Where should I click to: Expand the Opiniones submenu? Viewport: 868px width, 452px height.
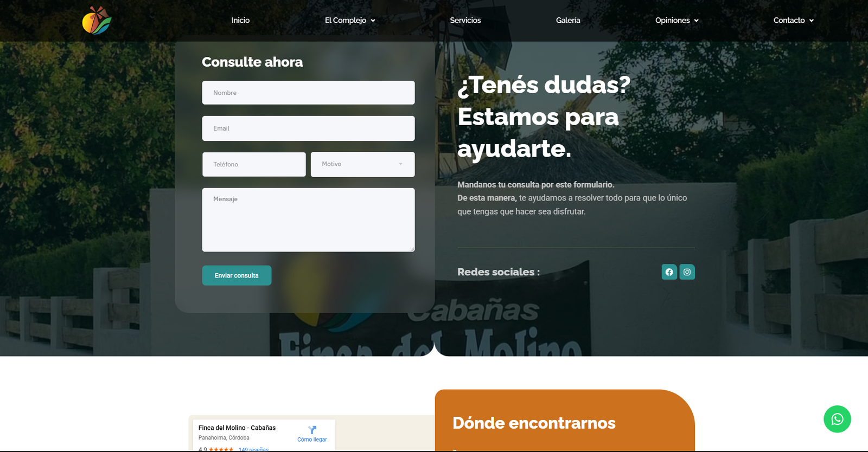click(x=676, y=21)
